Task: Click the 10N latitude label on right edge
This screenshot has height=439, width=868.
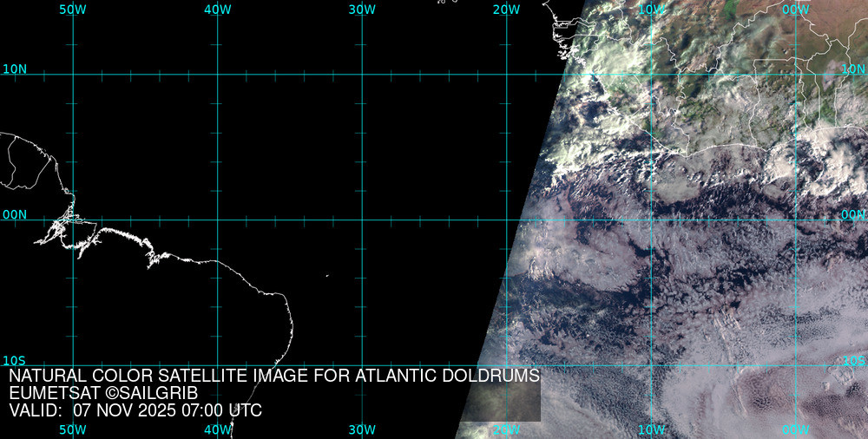Action: [853, 69]
